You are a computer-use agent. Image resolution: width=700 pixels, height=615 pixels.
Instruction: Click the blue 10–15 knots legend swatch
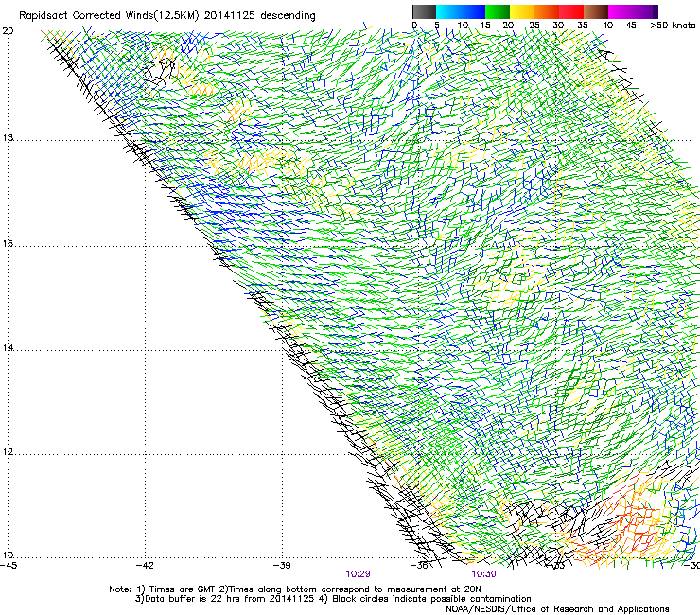[x=473, y=11]
